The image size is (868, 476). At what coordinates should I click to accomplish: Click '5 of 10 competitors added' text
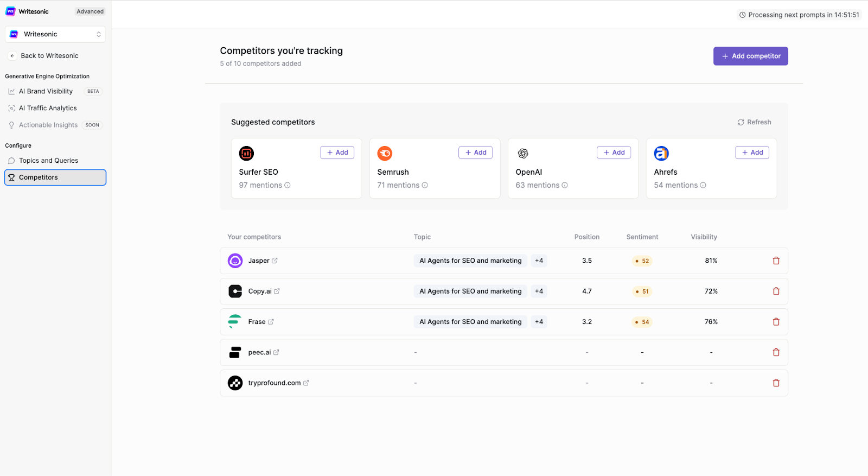tap(260, 64)
